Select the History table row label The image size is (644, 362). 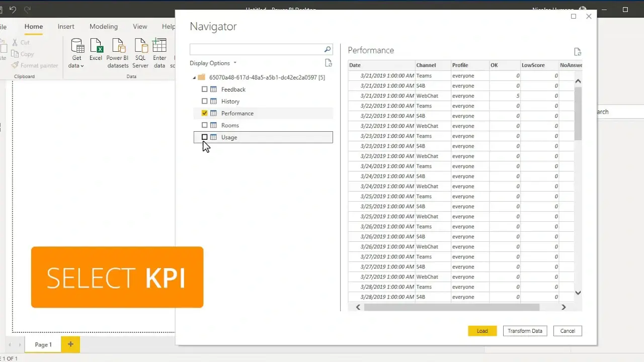pos(230,102)
